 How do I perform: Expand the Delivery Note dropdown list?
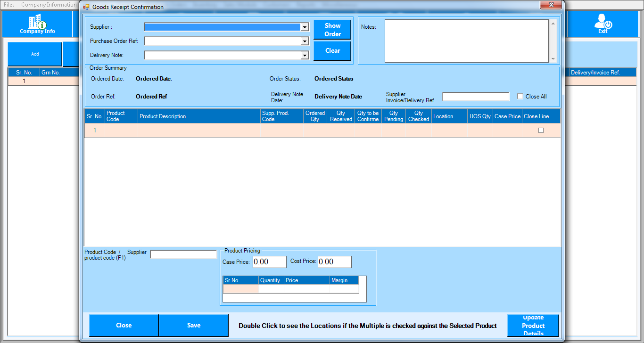[x=305, y=56]
